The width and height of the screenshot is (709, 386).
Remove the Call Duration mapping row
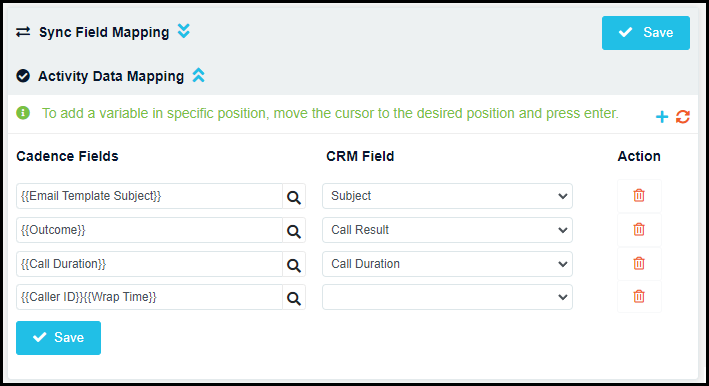[x=639, y=264]
